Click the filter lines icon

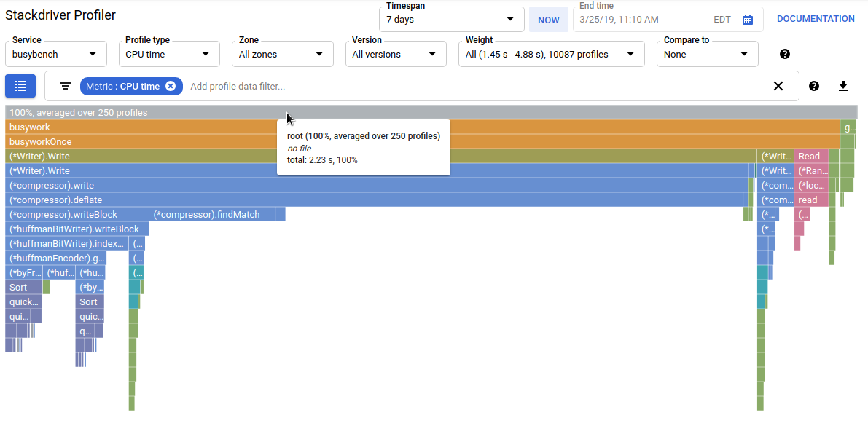coord(66,86)
